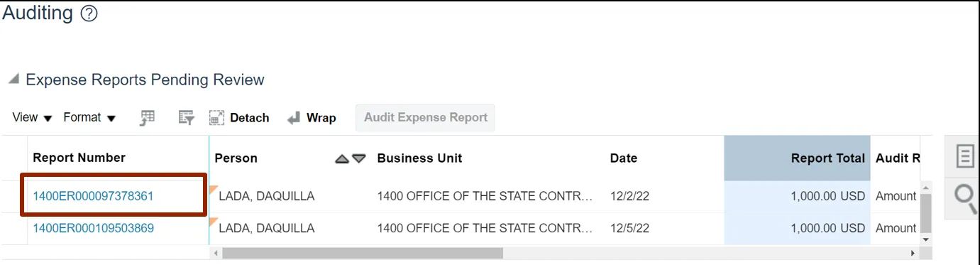
Task: Open the Format dropdown menu
Action: pos(89,118)
